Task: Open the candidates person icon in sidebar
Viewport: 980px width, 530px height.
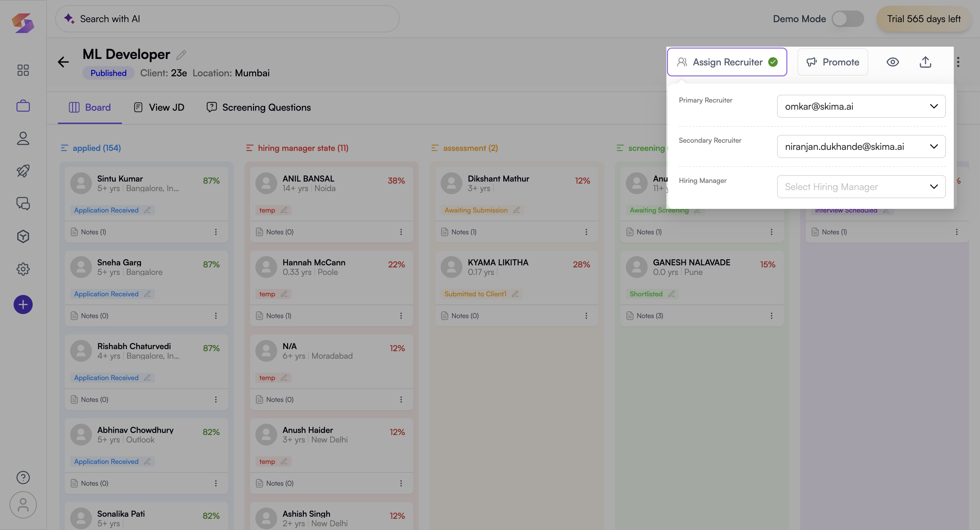Action: 23,138
